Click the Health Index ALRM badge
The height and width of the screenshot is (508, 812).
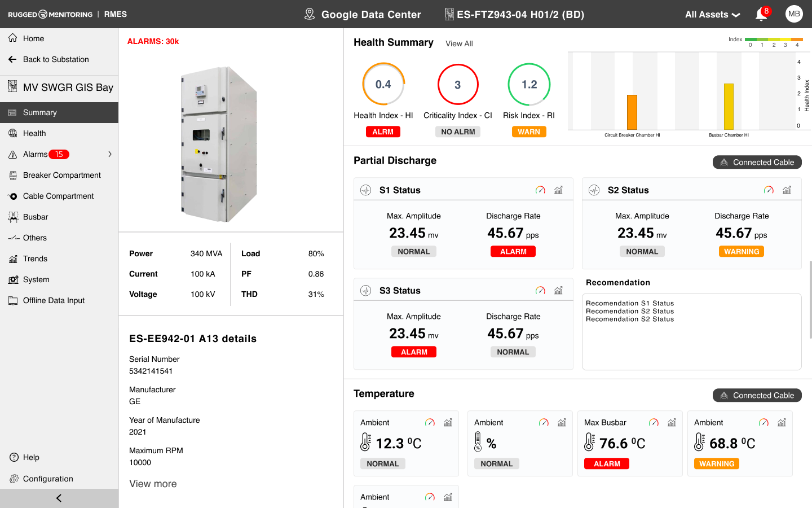(x=383, y=132)
